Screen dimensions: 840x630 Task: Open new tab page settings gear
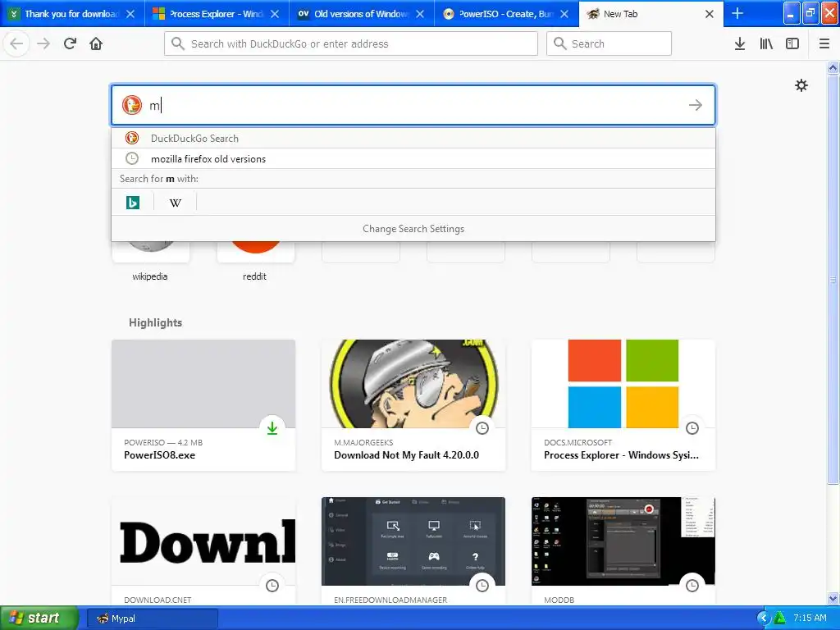tap(801, 85)
